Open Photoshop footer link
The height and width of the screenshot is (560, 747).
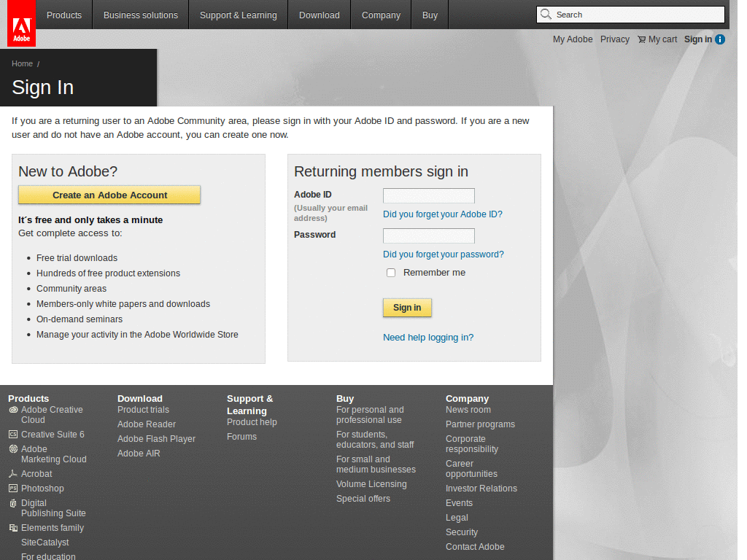coord(42,488)
